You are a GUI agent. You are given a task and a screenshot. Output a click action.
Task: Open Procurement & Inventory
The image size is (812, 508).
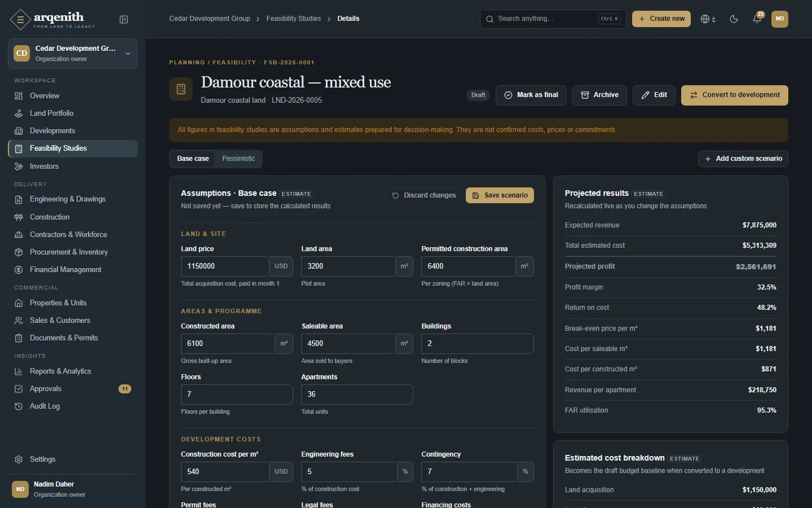73,252
